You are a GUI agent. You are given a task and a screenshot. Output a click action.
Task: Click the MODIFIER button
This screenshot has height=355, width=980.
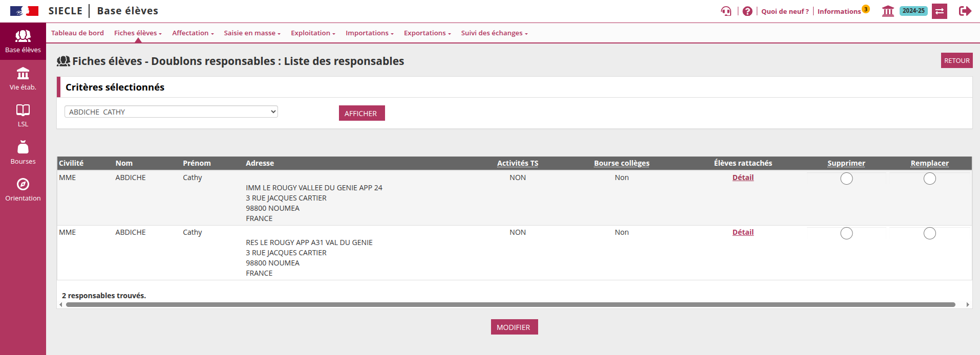(x=514, y=327)
